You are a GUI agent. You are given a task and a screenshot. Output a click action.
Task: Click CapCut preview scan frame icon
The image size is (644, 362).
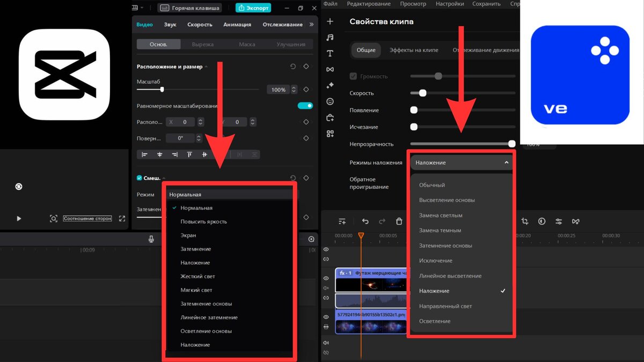(54, 218)
